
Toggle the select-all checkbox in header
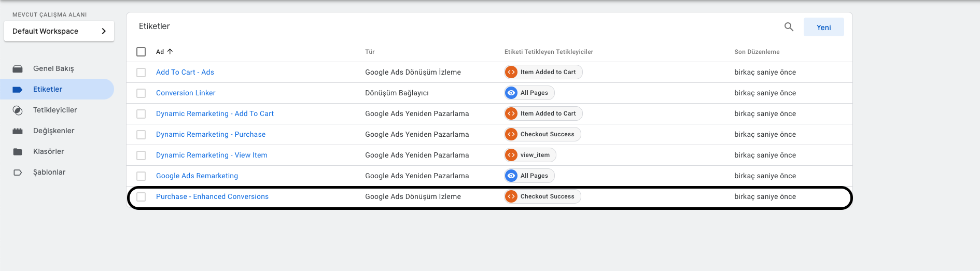tap(141, 52)
